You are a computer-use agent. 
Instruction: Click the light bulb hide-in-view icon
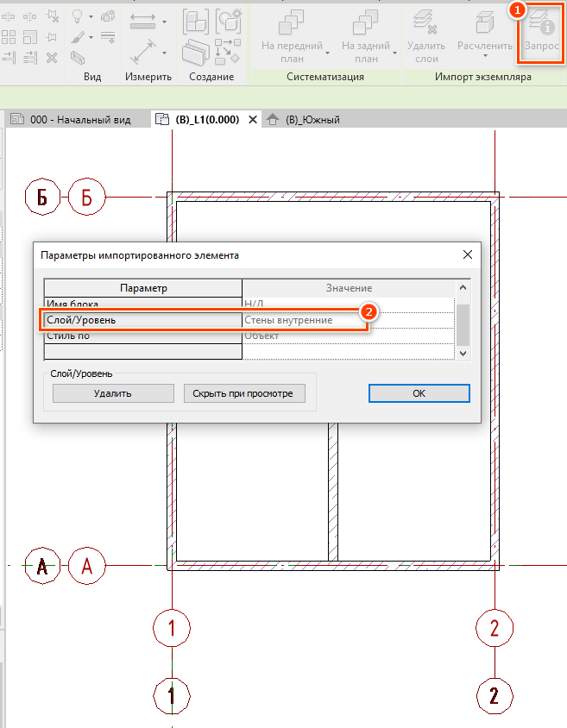[77, 16]
